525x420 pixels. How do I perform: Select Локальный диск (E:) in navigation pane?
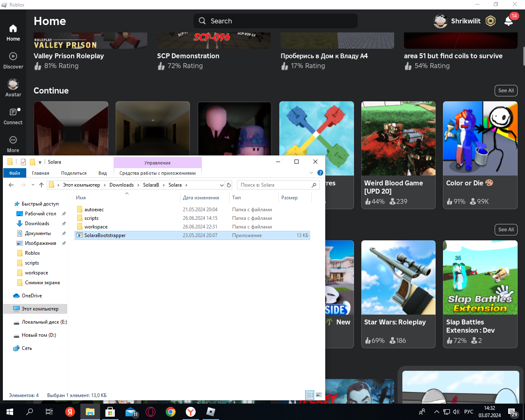pos(44,322)
